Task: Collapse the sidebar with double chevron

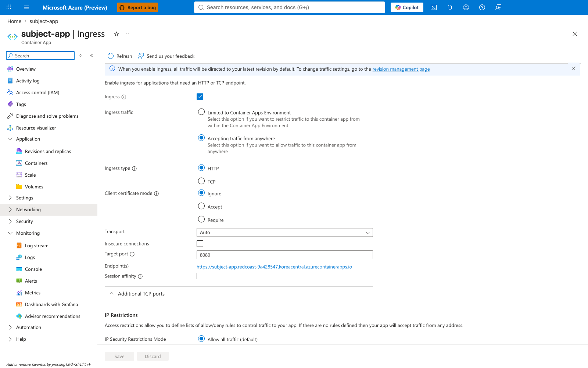Action: pyautogui.click(x=92, y=56)
